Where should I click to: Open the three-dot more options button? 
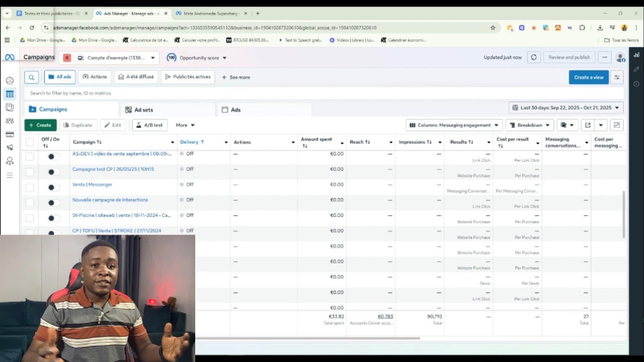pos(604,57)
